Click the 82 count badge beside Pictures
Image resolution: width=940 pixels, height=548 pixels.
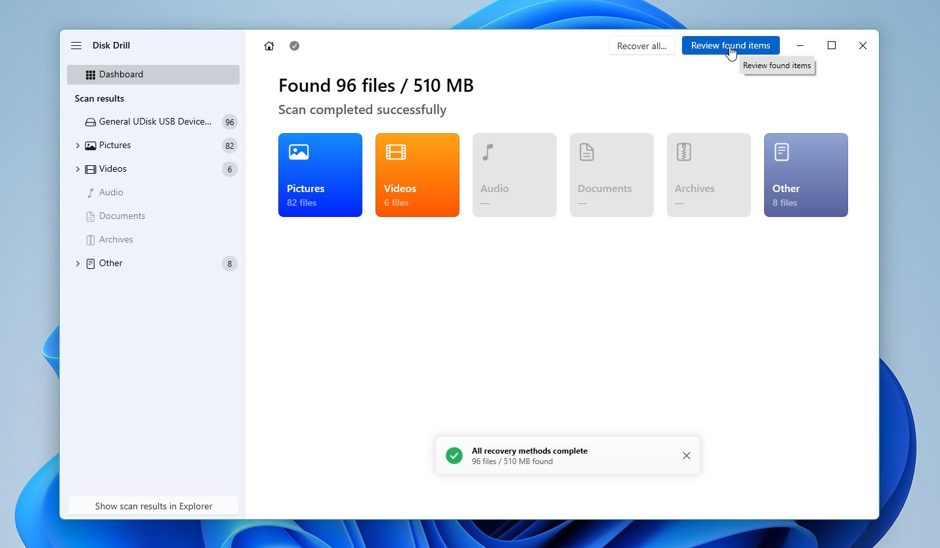pos(230,146)
